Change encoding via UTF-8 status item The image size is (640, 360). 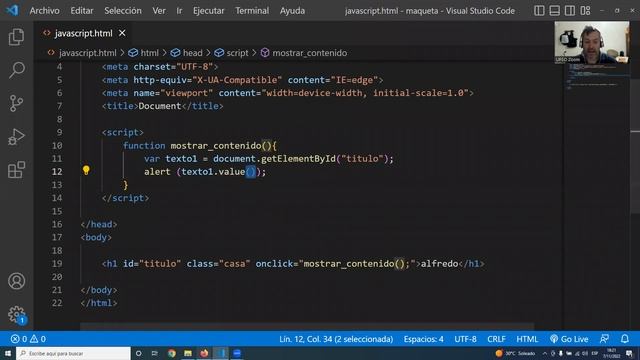465,339
